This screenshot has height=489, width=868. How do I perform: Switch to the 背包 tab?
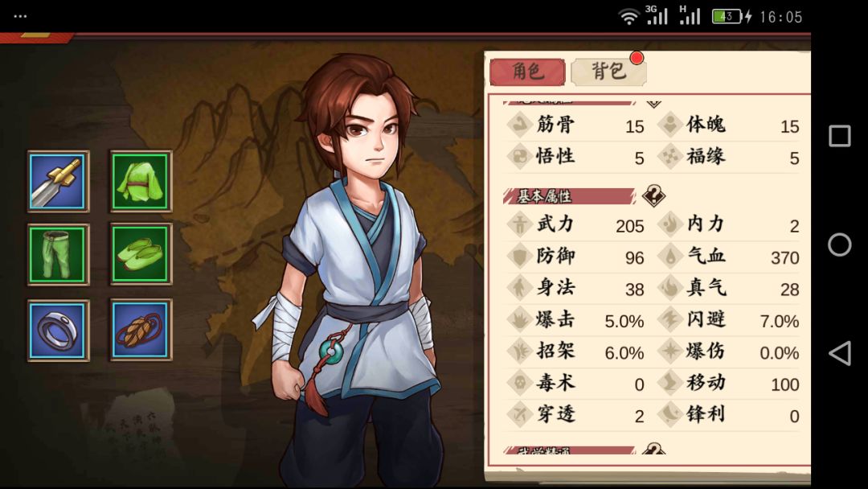pos(609,72)
